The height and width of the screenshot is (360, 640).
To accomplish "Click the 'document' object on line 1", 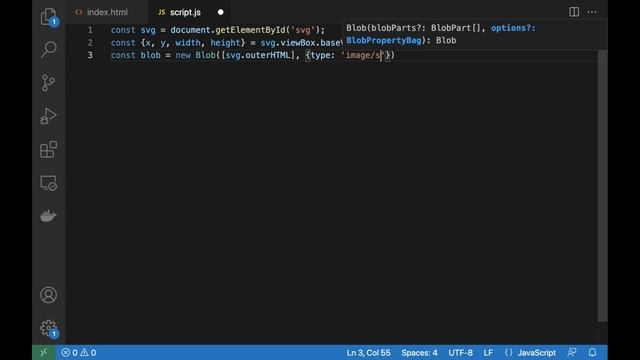I will (x=190, y=30).
